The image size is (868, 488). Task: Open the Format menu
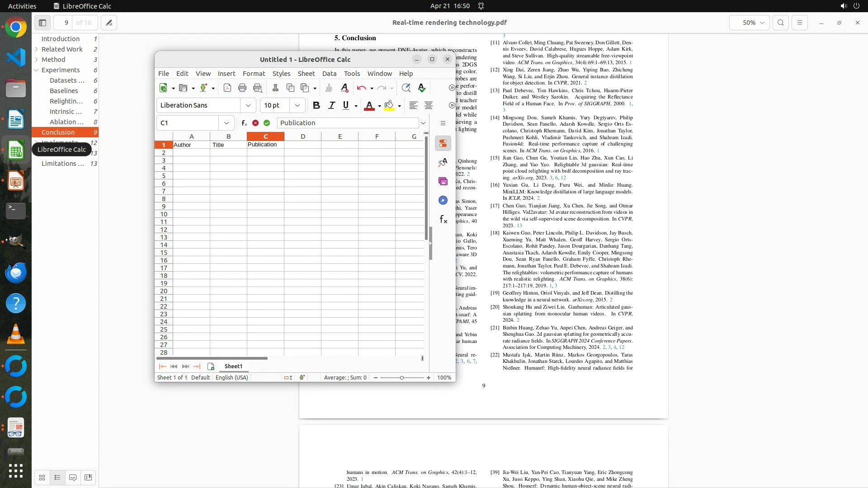[254, 74]
